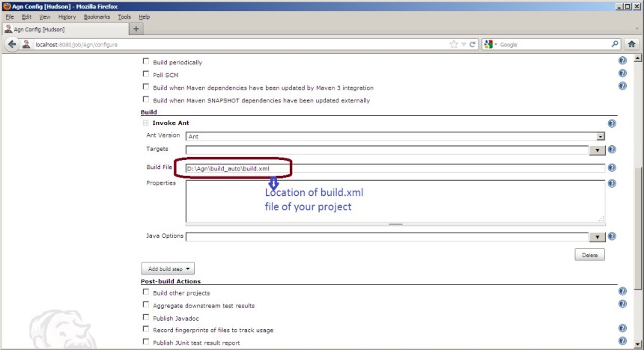The height and width of the screenshot is (350, 644).
Task: Bookmark page with star icon
Action: pos(454,44)
